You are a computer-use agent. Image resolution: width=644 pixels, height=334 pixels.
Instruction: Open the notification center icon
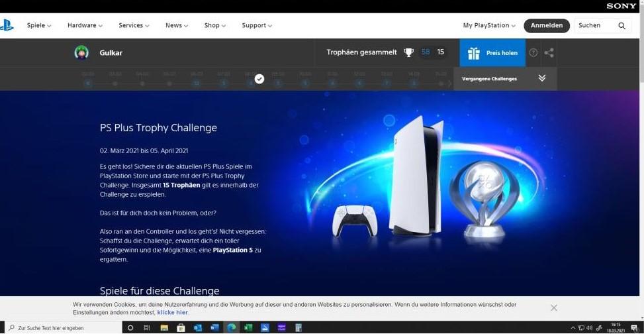coord(633,328)
